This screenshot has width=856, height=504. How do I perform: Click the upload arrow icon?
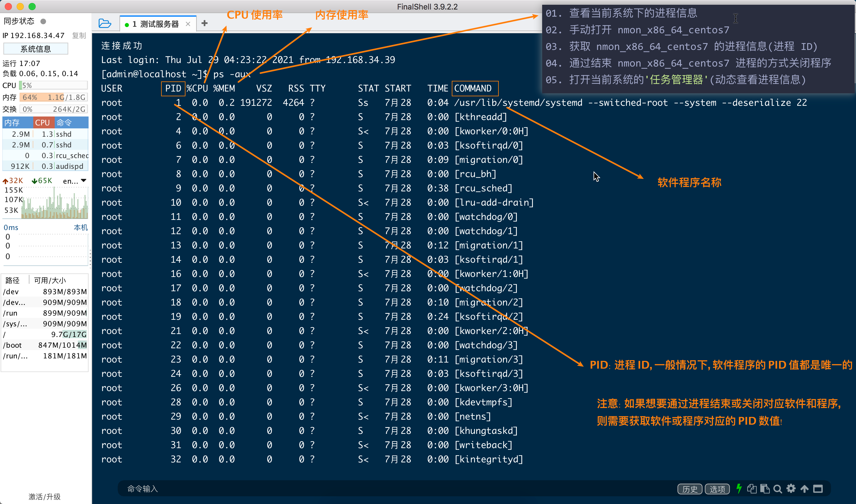[x=804, y=488]
